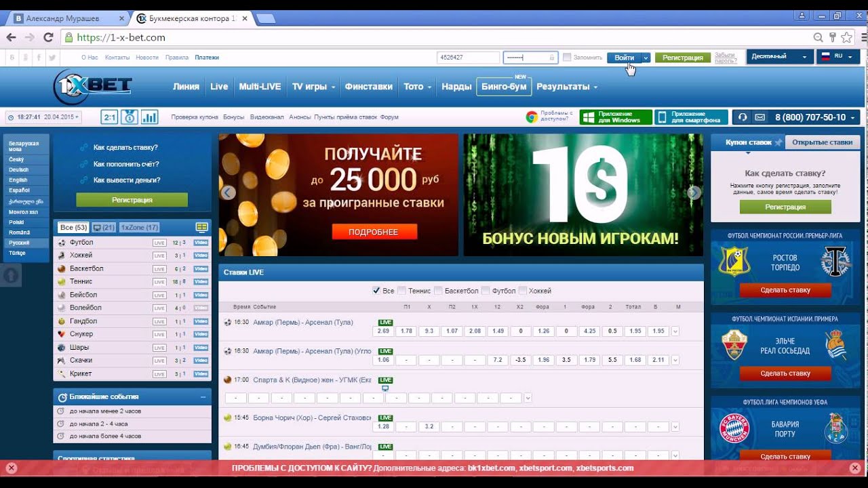Open Приложение для Windows button

click(x=616, y=117)
